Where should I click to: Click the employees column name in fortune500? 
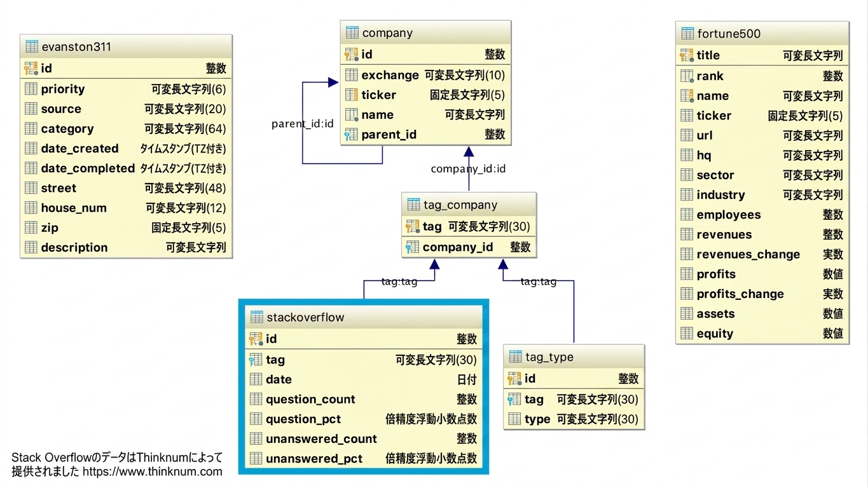(729, 215)
